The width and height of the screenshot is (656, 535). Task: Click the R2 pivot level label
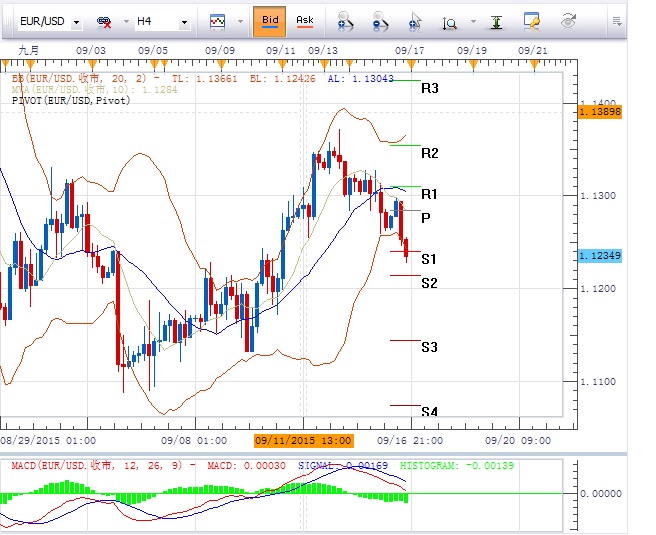[430, 153]
